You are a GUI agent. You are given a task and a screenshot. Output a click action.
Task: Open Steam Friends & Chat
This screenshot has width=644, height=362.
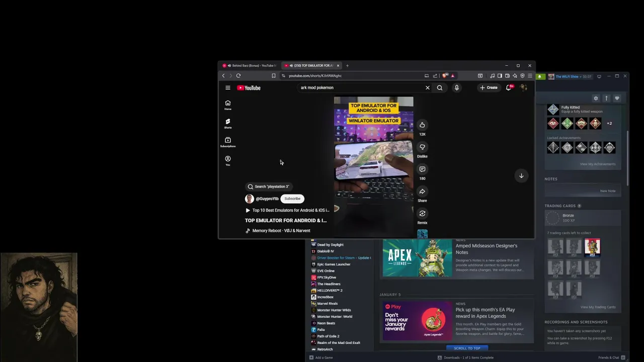[x=611, y=357]
